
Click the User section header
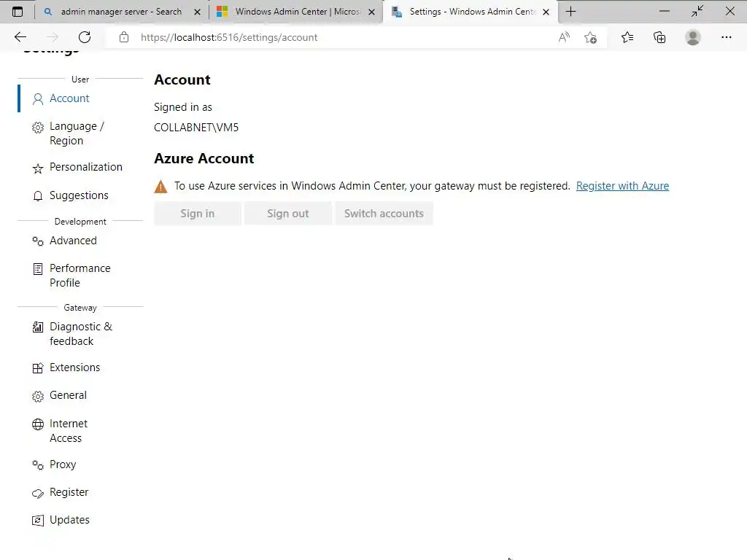pyautogui.click(x=80, y=79)
